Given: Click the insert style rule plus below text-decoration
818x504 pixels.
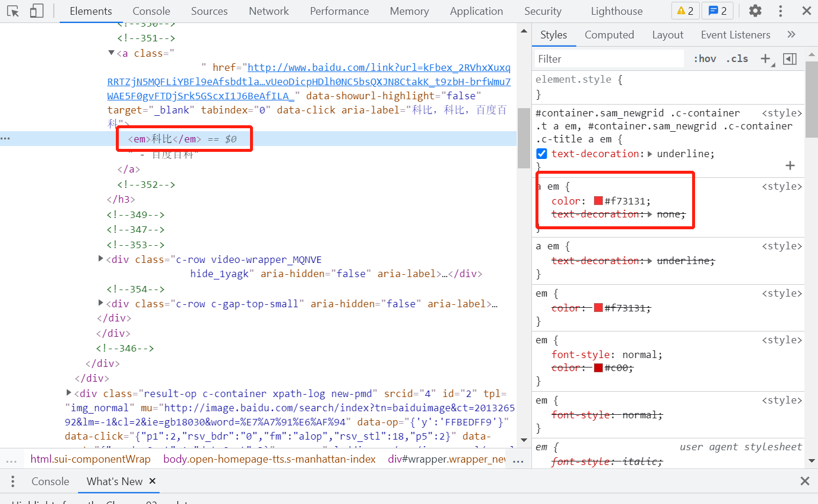Looking at the screenshot, I should pyautogui.click(x=790, y=165).
